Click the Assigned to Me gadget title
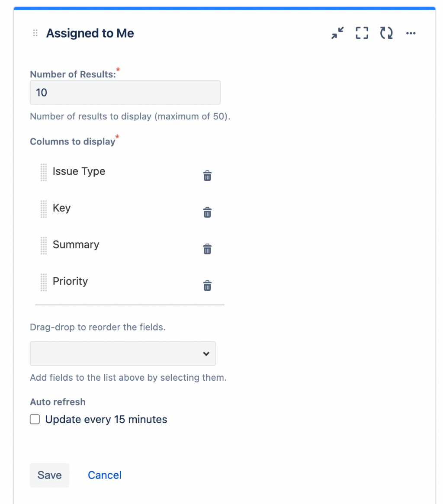443x504 pixels. pyautogui.click(x=90, y=33)
